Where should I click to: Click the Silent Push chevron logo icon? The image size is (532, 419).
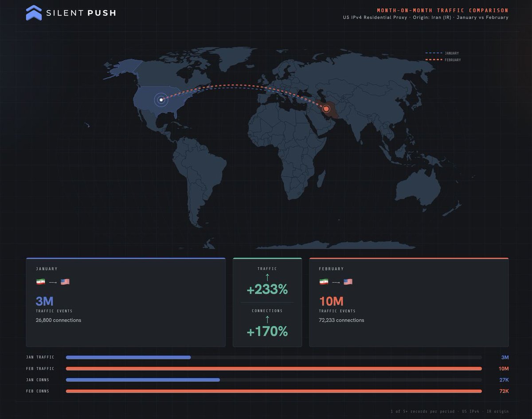coord(34,13)
